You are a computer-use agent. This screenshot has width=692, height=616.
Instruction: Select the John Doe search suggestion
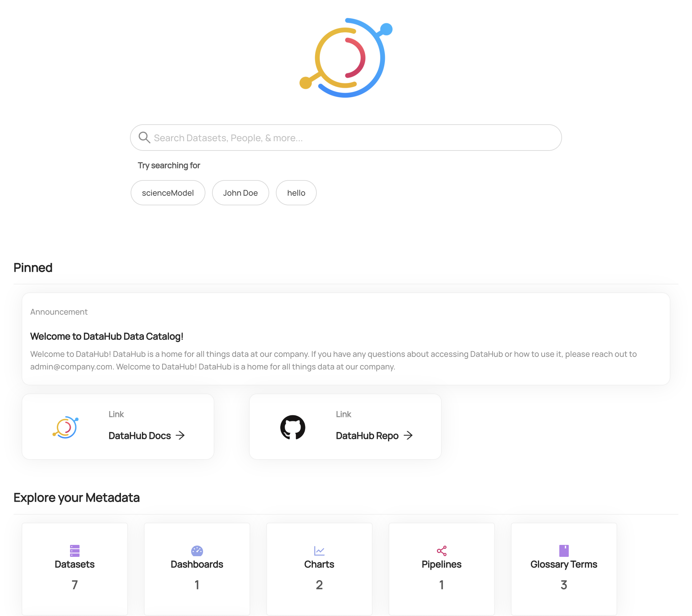[240, 193]
